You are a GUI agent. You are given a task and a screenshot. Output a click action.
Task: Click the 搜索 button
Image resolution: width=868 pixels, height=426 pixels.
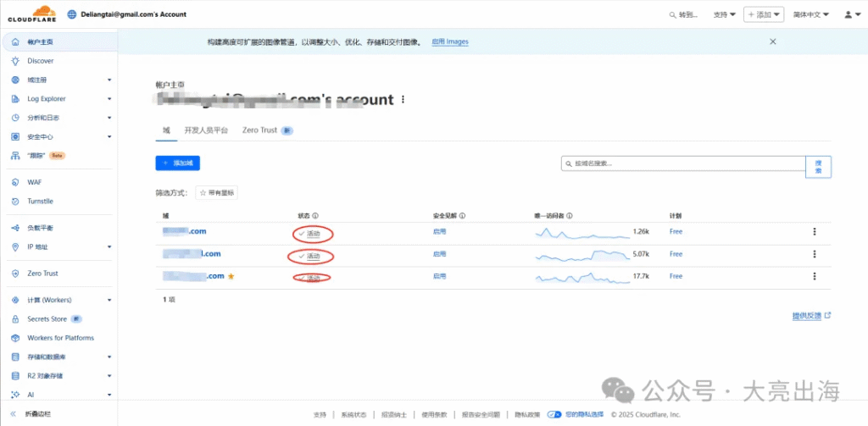tap(819, 167)
